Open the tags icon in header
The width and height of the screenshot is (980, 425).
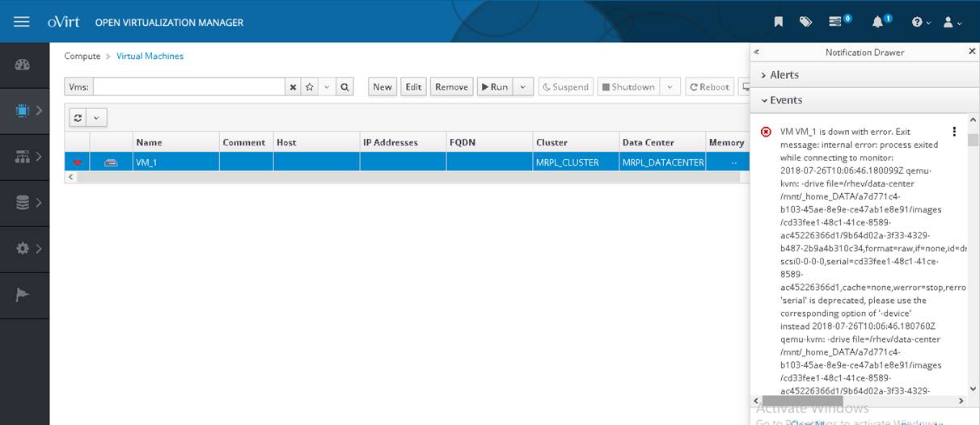tap(805, 22)
